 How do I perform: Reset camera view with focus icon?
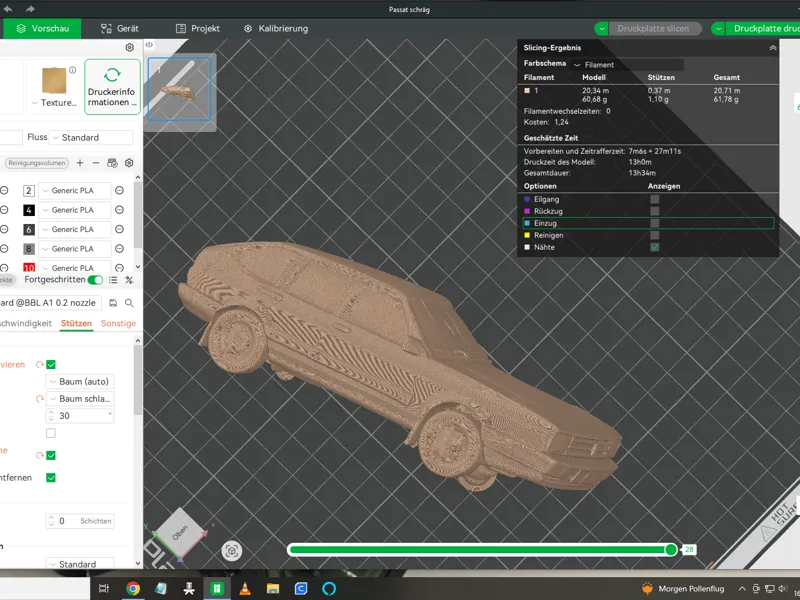[231, 551]
